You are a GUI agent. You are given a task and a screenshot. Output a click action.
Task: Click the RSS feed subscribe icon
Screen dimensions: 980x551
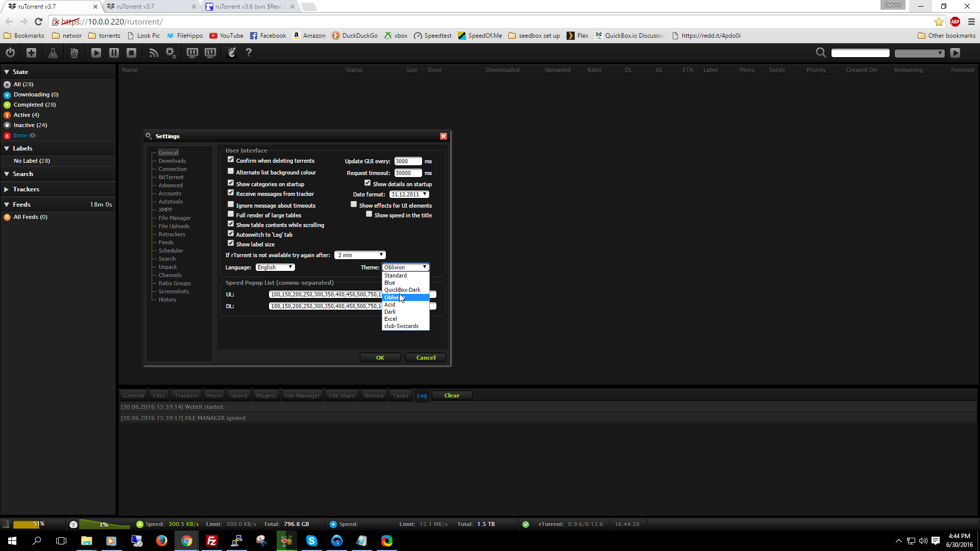[153, 53]
